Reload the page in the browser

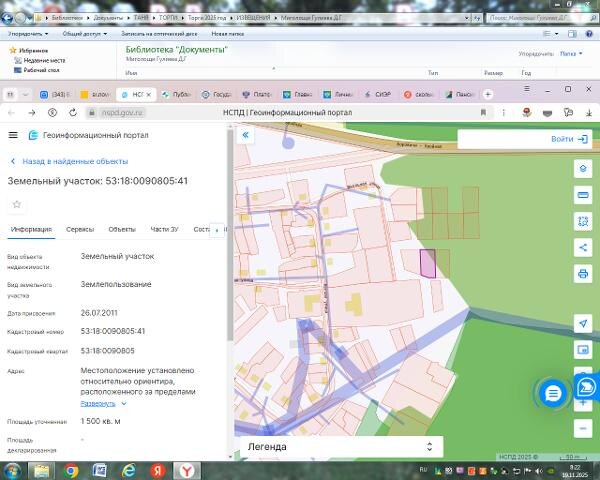point(73,113)
